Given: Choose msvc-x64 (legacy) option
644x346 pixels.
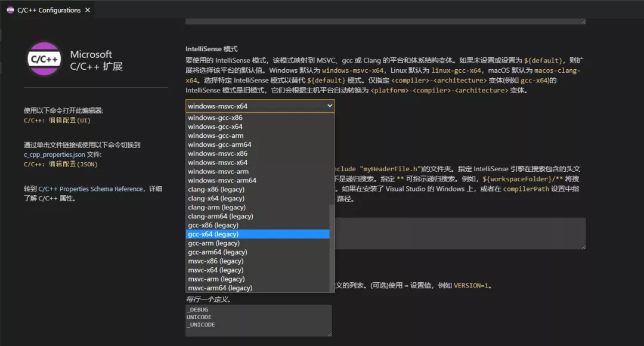Looking at the screenshot, I should (x=258, y=270).
